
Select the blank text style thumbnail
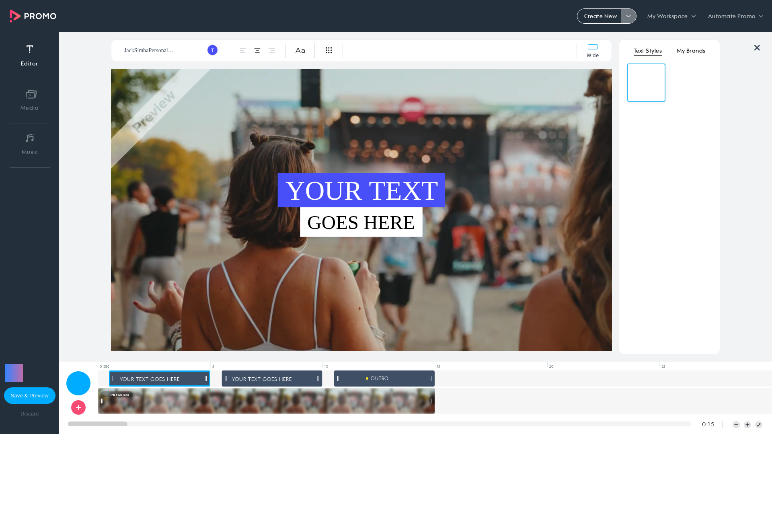click(646, 82)
